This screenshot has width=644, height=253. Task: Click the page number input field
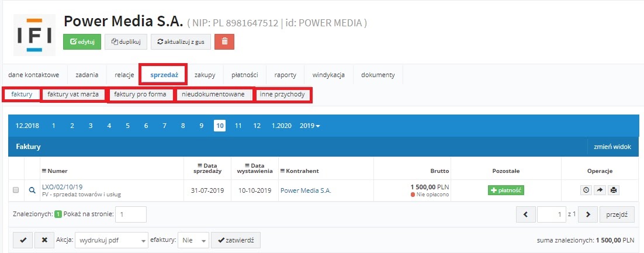[552, 214]
